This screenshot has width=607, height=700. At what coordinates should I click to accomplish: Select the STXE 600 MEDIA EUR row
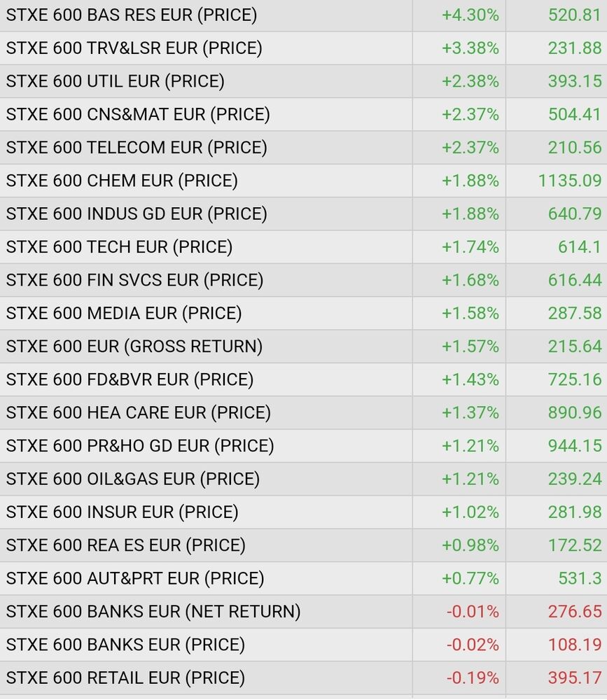click(x=124, y=313)
